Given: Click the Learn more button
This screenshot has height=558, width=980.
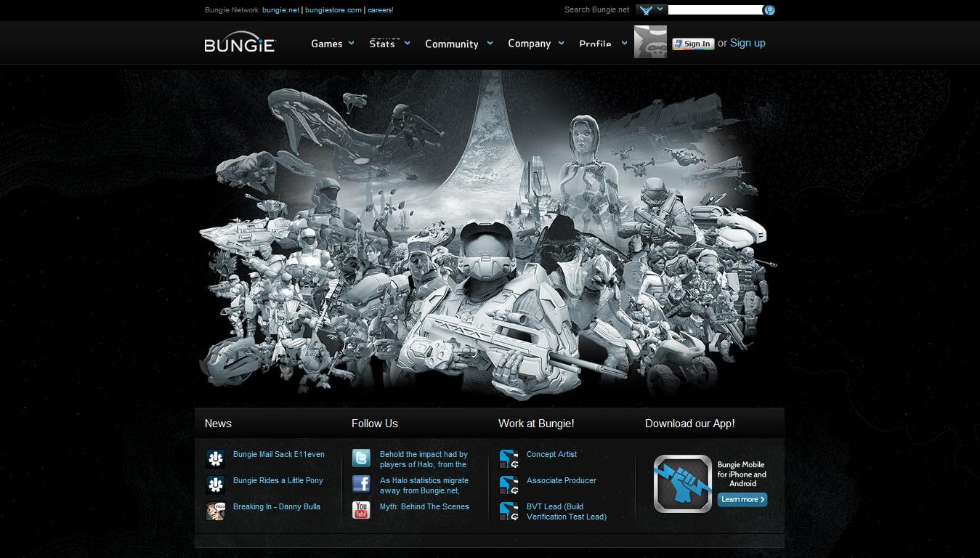Looking at the screenshot, I should click(x=742, y=499).
